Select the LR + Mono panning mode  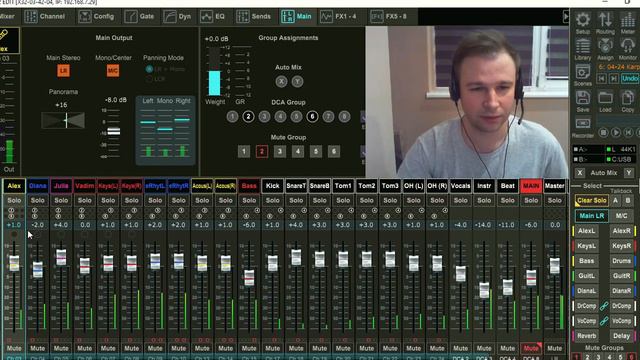click(x=149, y=69)
